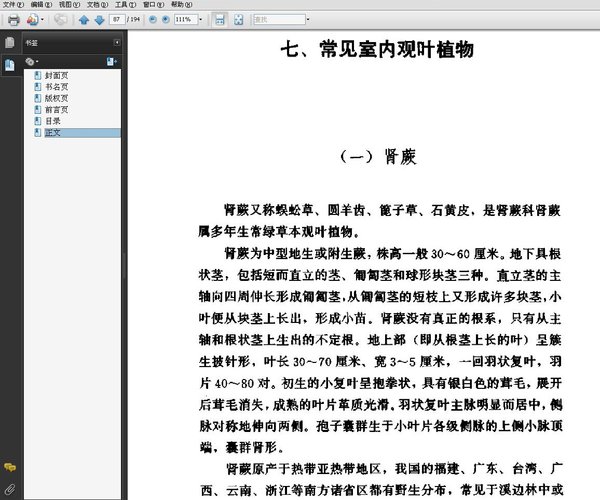Open the 工具 menu
Image resolution: width=600 pixels, height=500 pixels.
[126, 4]
